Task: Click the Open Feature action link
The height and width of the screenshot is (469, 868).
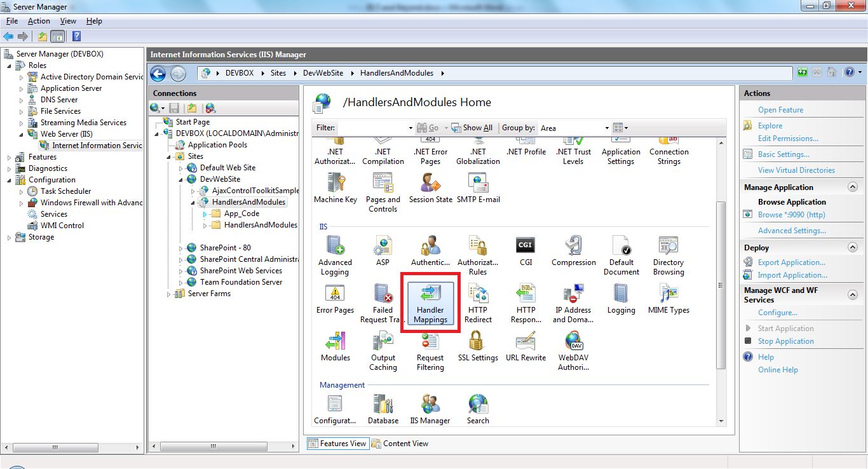Action: point(780,110)
